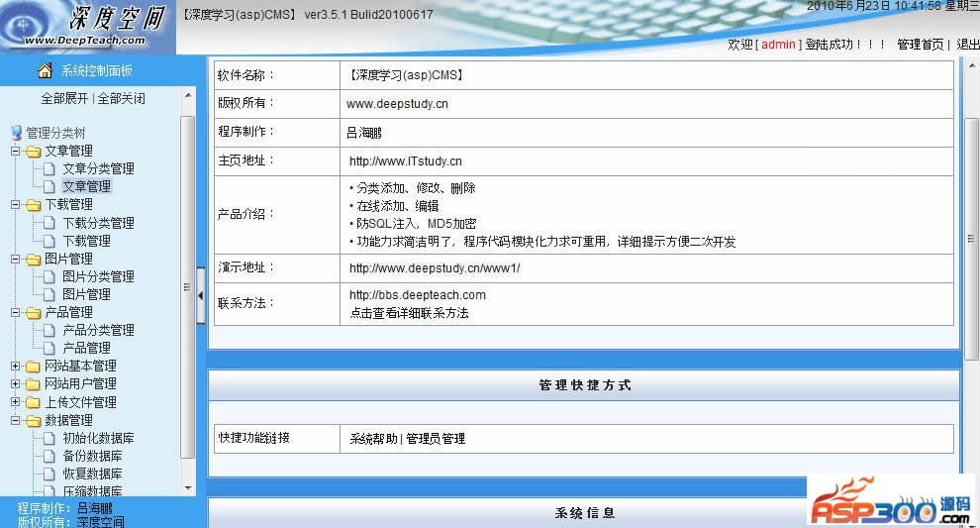The height and width of the screenshot is (528, 980).
Task: Open 产品分类管理 in the tree
Action: coord(98,330)
